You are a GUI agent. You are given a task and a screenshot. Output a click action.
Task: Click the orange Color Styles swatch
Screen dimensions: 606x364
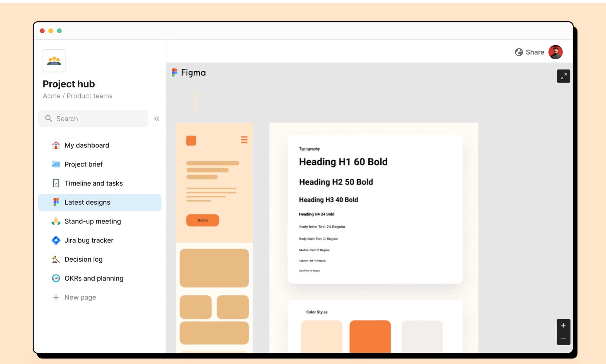click(x=370, y=336)
